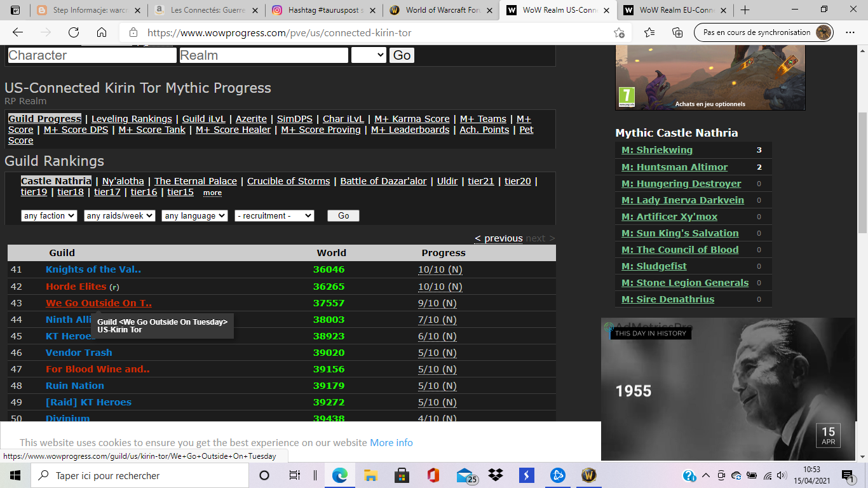868x488 pixels.
Task: Open region dropdown beside Realm field
Action: click(369, 55)
